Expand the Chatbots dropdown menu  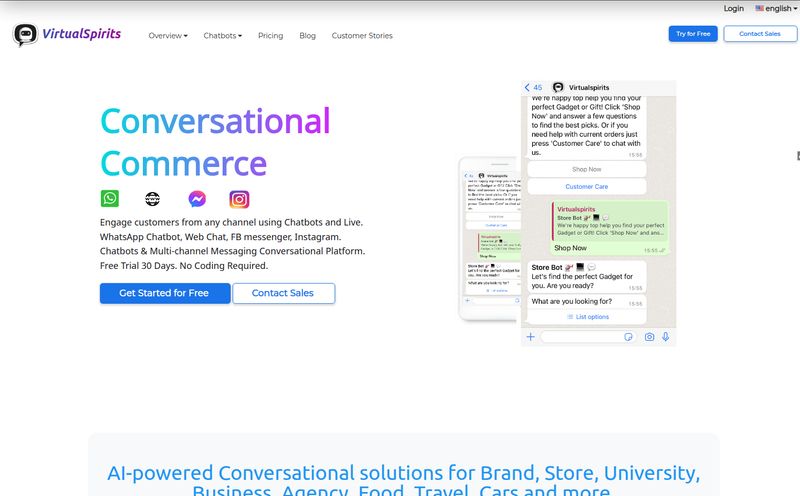pos(222,36)
